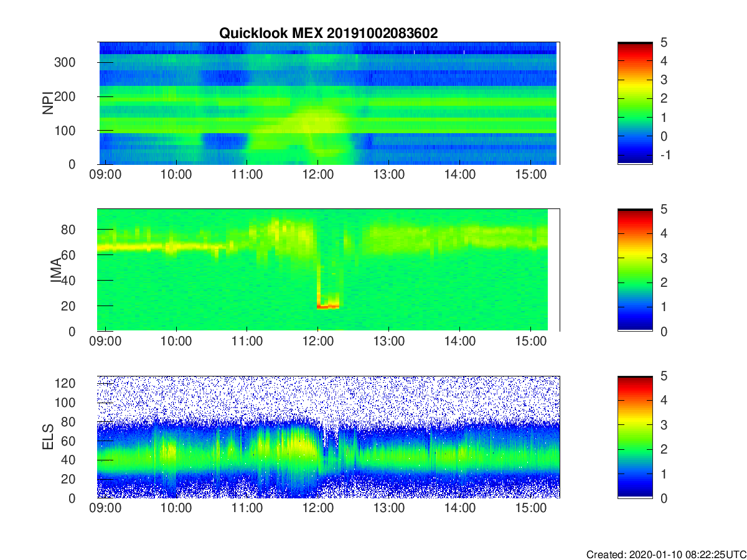This screenshot has height=560, width=747.
Task: Click the ELS plot 12:00 time tick label
Action: point(318,507)
